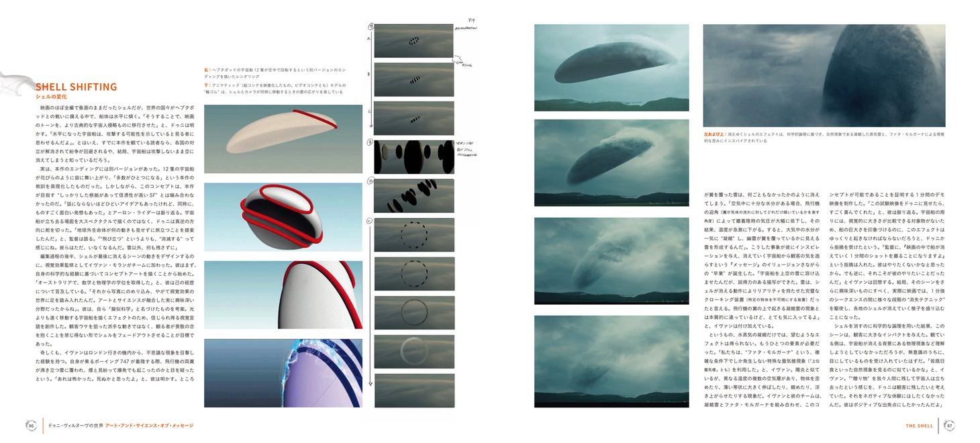
Task: Click the caption under the large top-right image
Action: 824,138
